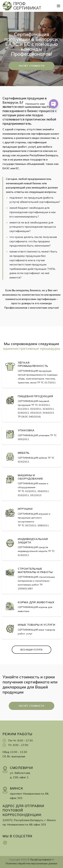Viewport: 63px width, 868px height.
Task: Click the Напишите нам chat tooltip
Action: tap(35, 104)
